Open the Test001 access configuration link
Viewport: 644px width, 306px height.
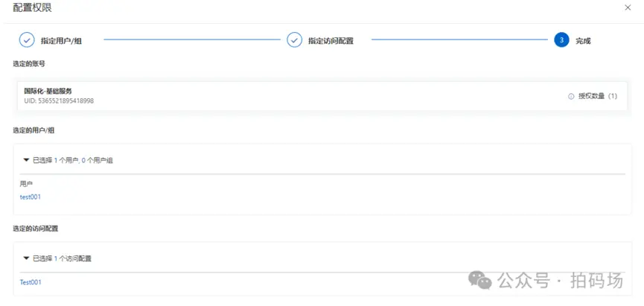click(31, 282)
